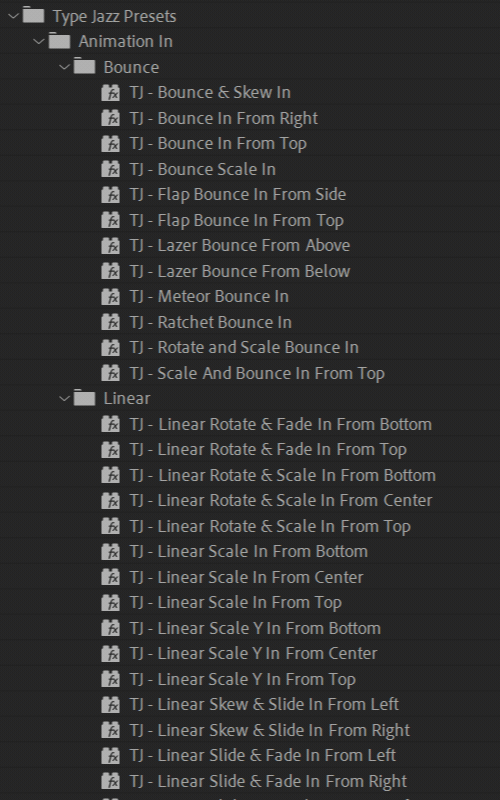The image size is (500, 800).
Task: Select 'TJ - Linear Rotate & Scale In From Bottom'
Action: pos(283,475)
